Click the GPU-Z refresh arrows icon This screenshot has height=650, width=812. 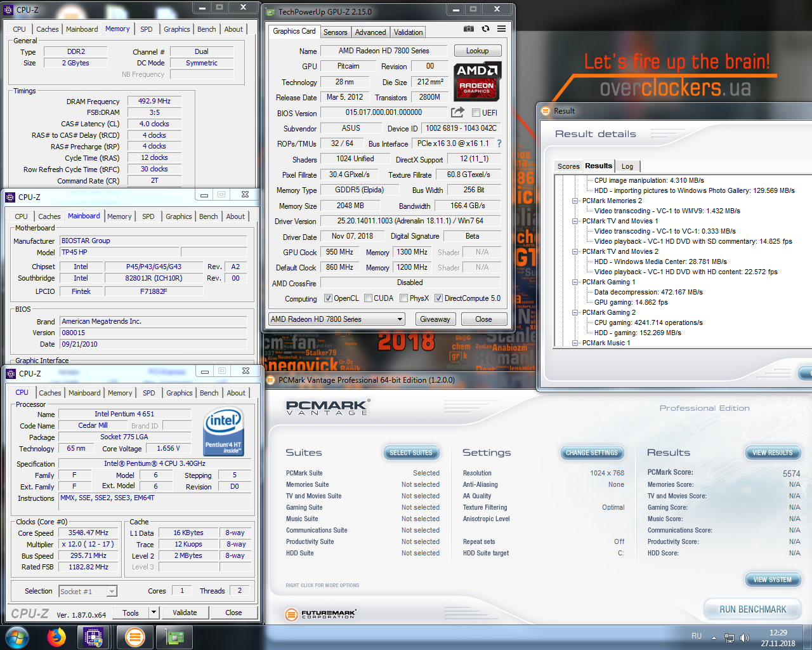(485, 29)
